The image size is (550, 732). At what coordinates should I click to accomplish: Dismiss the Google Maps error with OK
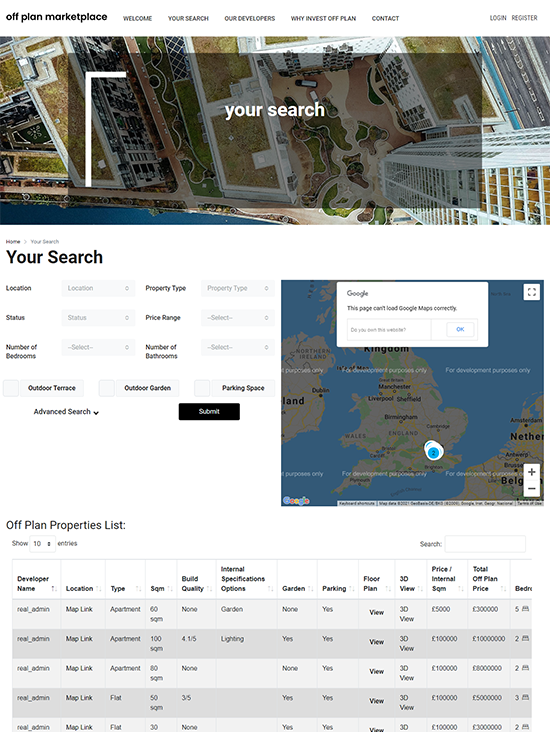click(460, 329)
